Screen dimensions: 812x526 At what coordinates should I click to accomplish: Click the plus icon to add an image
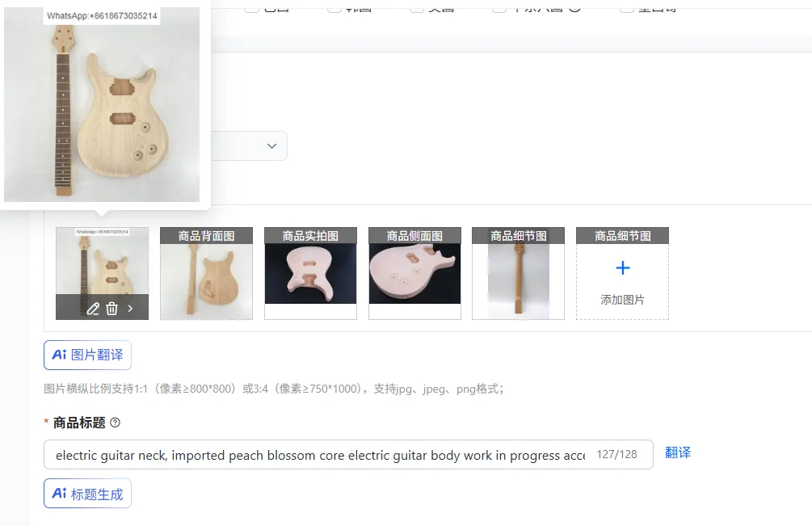point(622,267)
